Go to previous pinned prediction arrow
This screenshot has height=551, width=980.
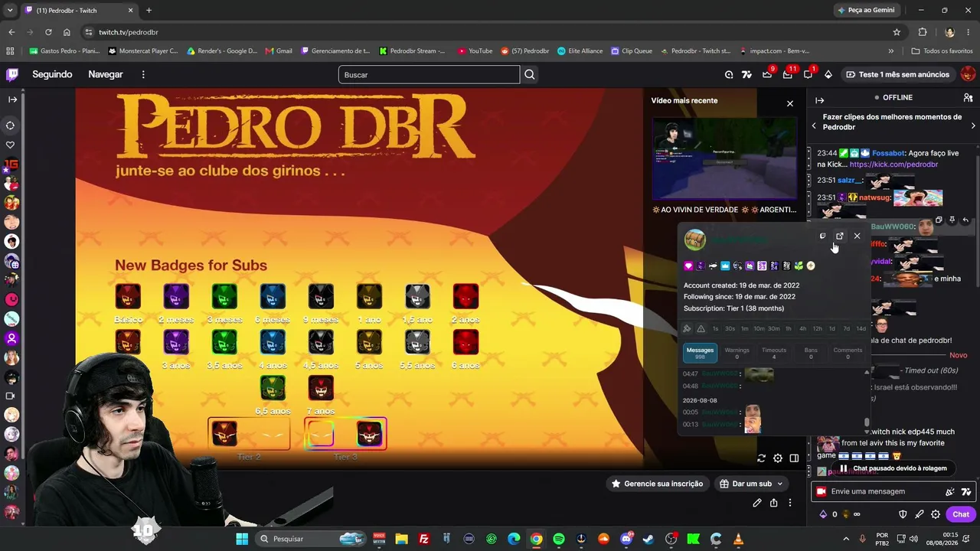(x=814, y=126)
